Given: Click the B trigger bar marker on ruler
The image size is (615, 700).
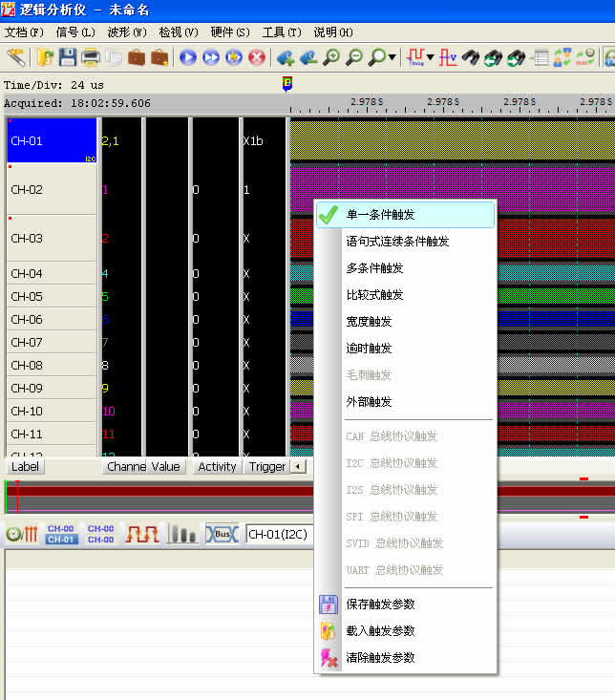Looking at the screenshot, I should [x=287, y=84].
